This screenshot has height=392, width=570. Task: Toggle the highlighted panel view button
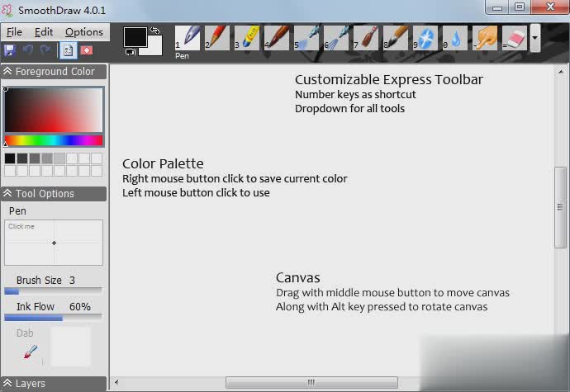68,50
